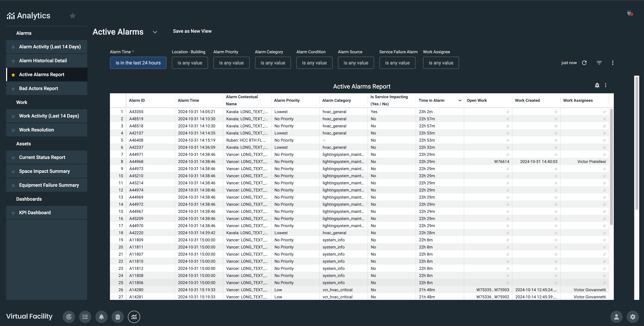Open Alarm Historical Detail report
Screen dimensions: 644x326
43,61
